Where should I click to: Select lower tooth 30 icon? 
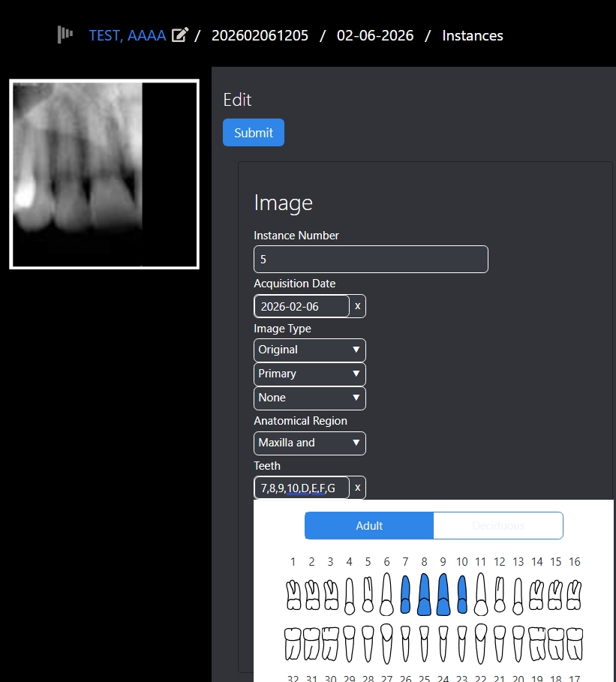[331, 644]
